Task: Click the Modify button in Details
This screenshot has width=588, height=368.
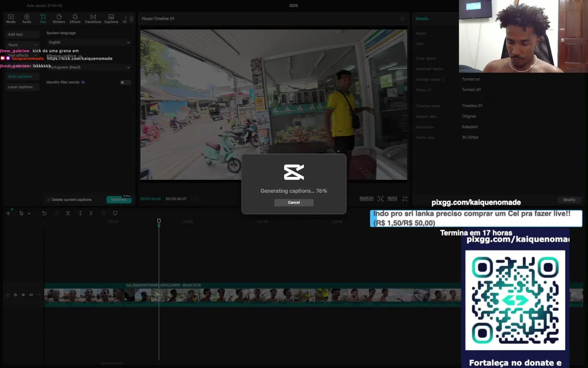Action: pyautogui.click(x=569, y=200)
